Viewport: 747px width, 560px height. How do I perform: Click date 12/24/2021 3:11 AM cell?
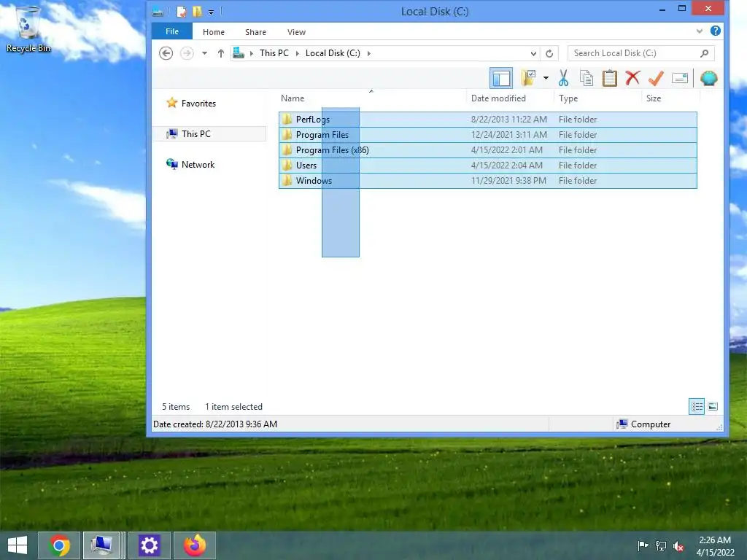click(x=508, y=135)
